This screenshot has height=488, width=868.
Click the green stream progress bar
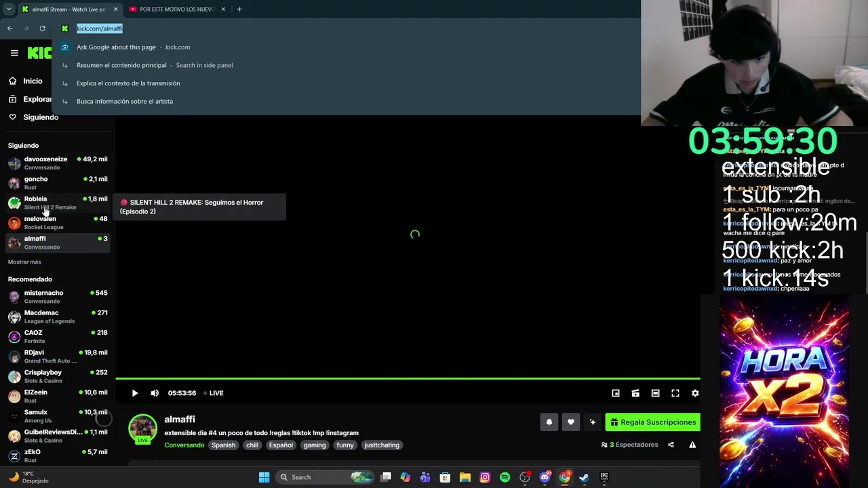pyautogui.click(x=408, y=378)
